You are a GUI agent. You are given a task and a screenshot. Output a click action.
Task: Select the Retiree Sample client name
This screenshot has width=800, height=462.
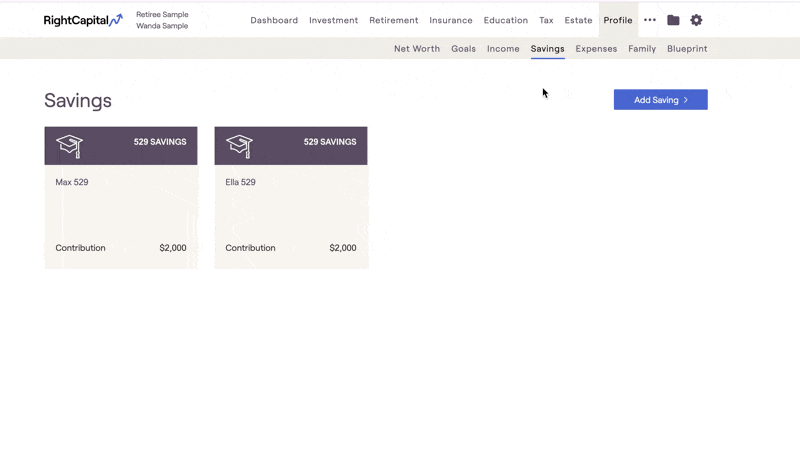pos(162,15)
